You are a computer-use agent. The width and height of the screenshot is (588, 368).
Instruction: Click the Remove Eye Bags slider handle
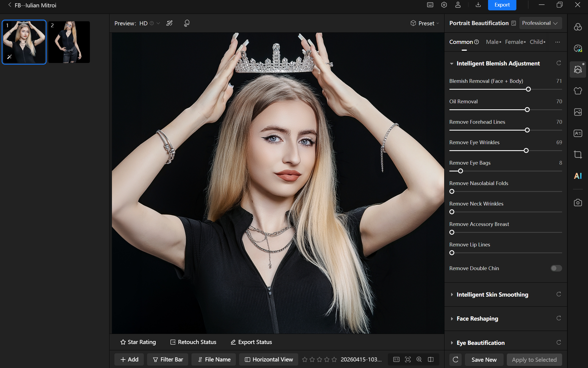(x=461, y=171)
